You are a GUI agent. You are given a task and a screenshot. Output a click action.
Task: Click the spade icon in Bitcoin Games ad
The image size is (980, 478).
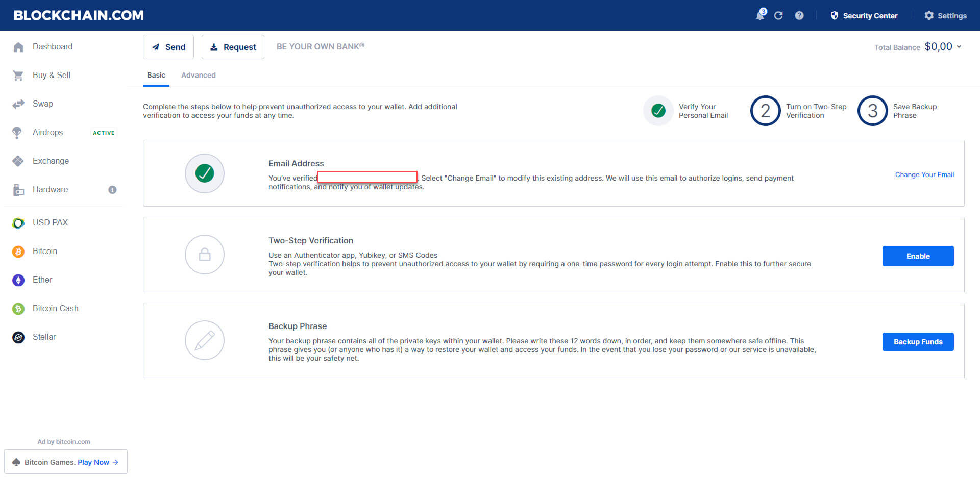(x=16, y=462)
